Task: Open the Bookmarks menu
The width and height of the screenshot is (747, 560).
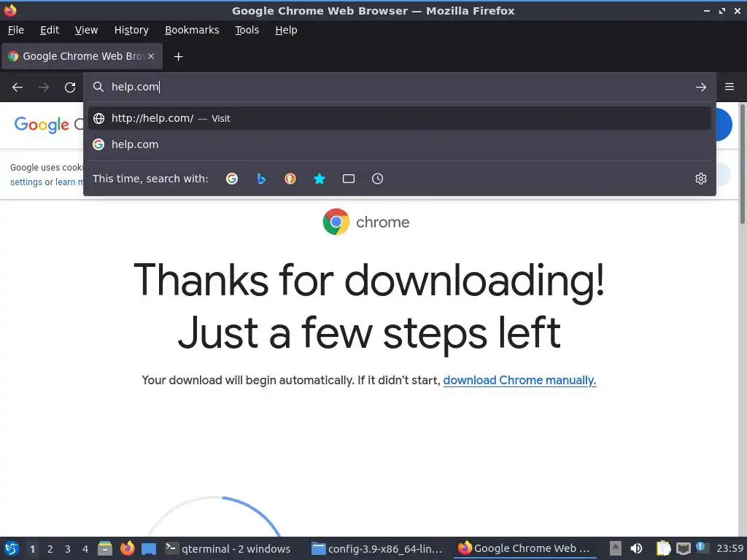Action: (x=192, y=30)
